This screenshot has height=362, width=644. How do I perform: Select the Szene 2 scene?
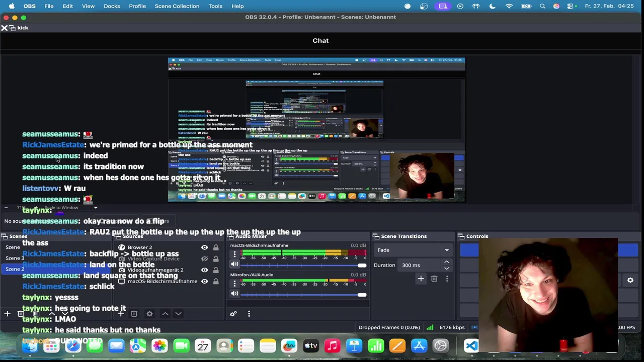55,269
